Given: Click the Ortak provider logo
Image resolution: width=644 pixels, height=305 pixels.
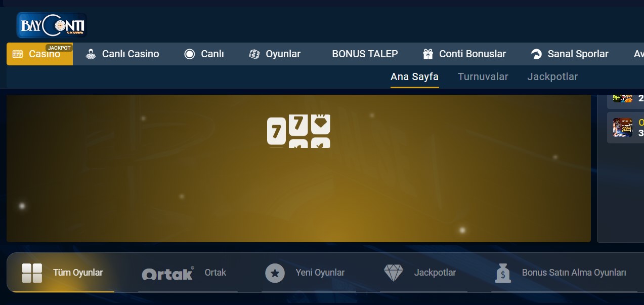Looking at the screenshot, I should pyautogui.click(x=168, y=274).
